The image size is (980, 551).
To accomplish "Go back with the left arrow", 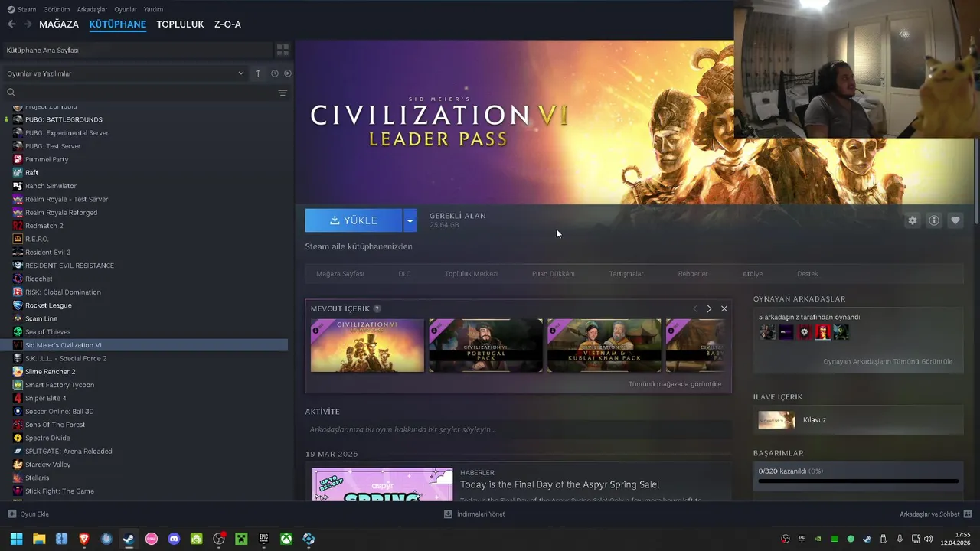I will (11, 24).
